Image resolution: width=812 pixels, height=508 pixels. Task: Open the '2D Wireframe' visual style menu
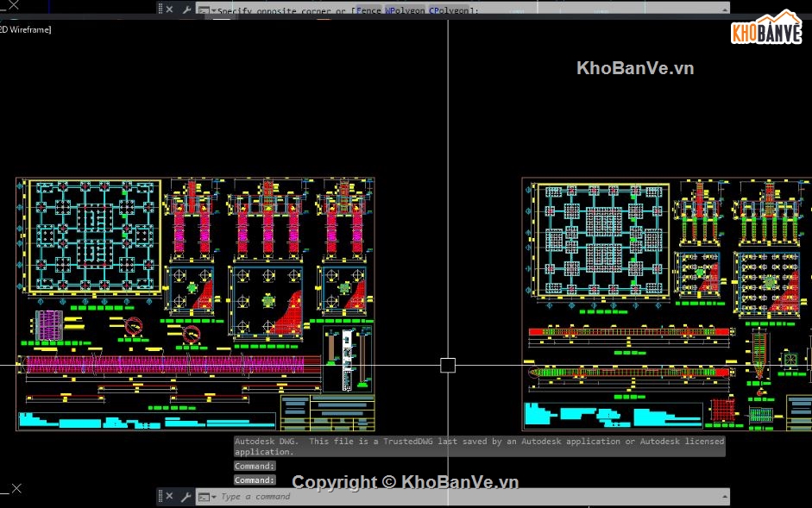point(25,29)
